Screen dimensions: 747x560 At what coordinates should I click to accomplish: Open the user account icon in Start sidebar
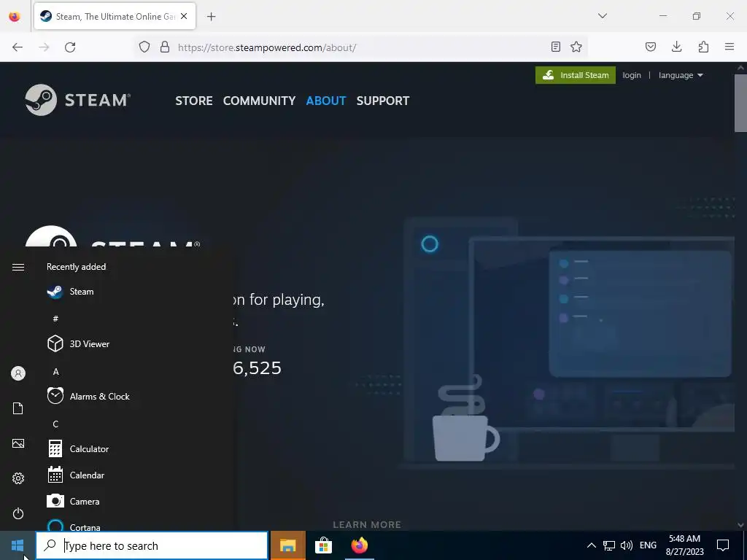tap(18, 373)
